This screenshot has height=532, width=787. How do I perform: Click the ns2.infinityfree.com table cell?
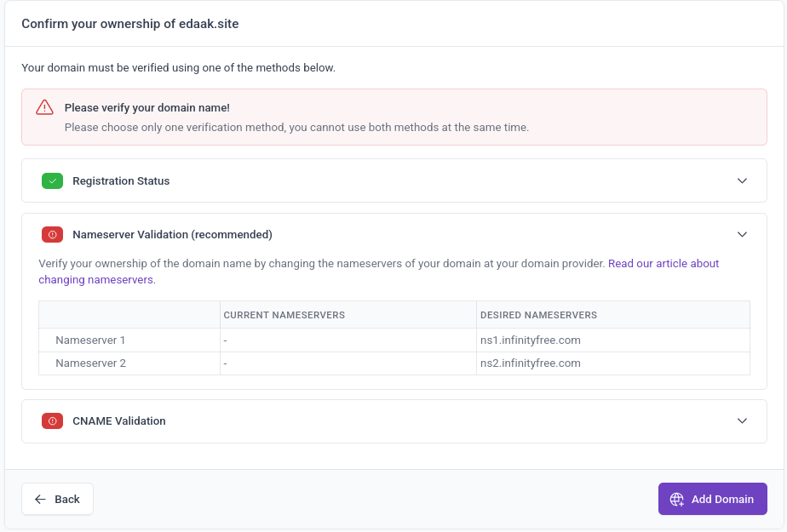tap(531, 363)
